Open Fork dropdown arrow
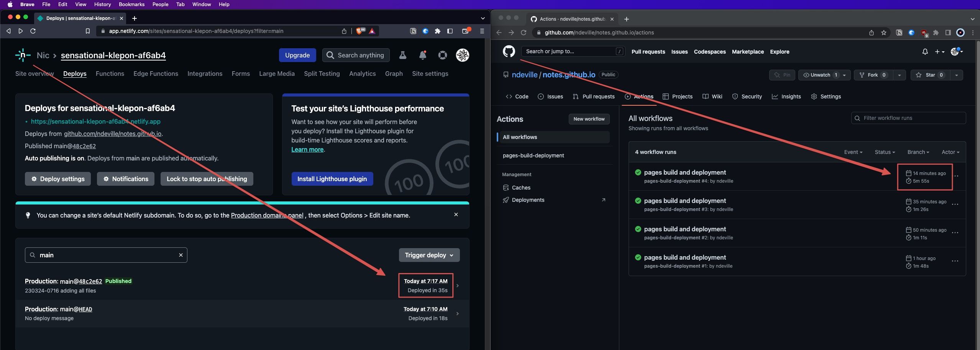Viewport: 980px width, 350px height. 899,75
